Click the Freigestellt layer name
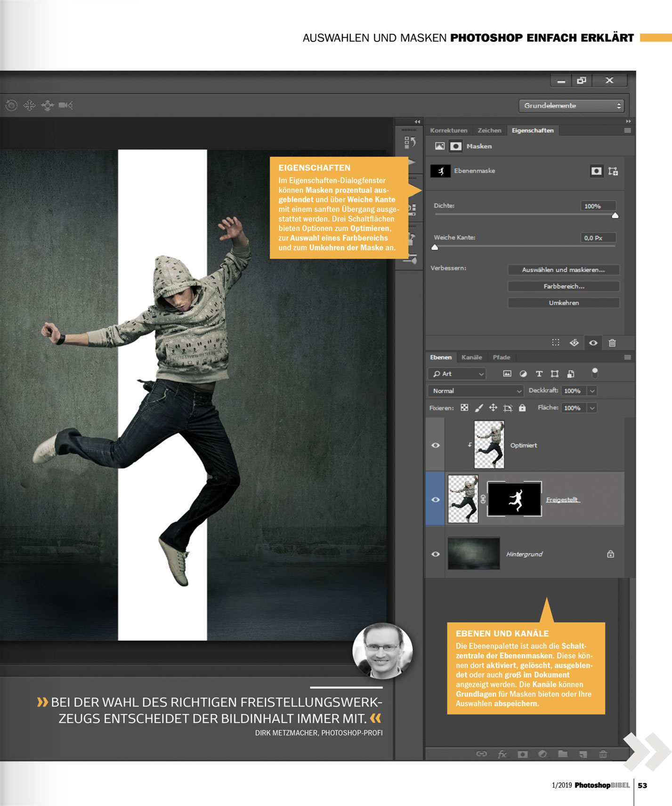Screen dimensions: 672x806 click(563, 500)
